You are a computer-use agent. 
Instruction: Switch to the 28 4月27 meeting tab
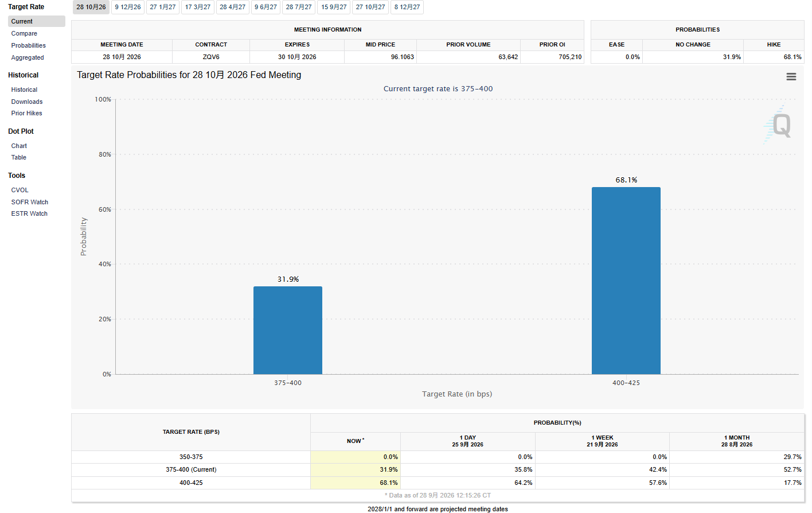tap(233, 7)
